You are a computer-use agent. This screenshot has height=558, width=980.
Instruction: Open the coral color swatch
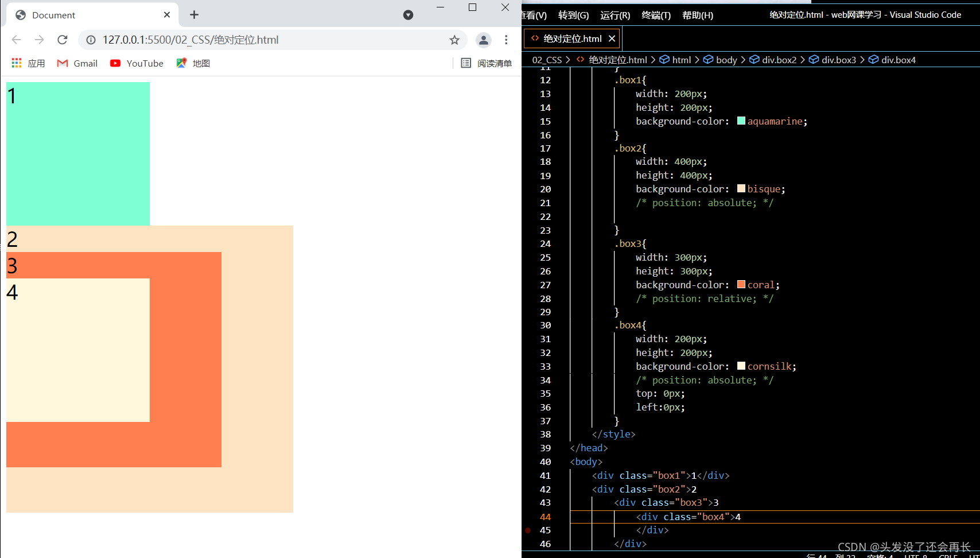pyautogui.click(x=741, y=284)
